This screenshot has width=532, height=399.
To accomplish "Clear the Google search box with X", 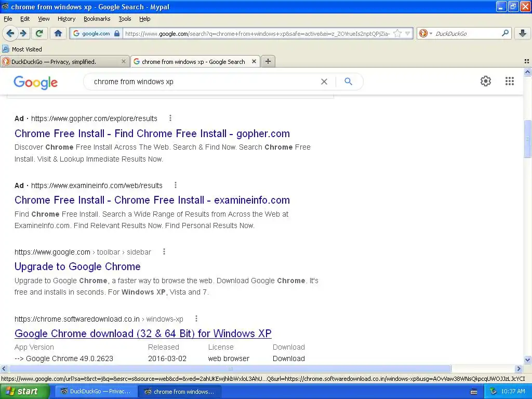I will pos(324,82).
